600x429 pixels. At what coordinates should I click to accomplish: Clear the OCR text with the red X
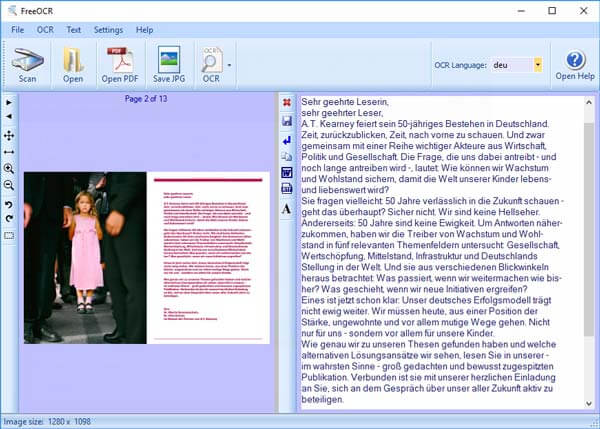[287, 102]
